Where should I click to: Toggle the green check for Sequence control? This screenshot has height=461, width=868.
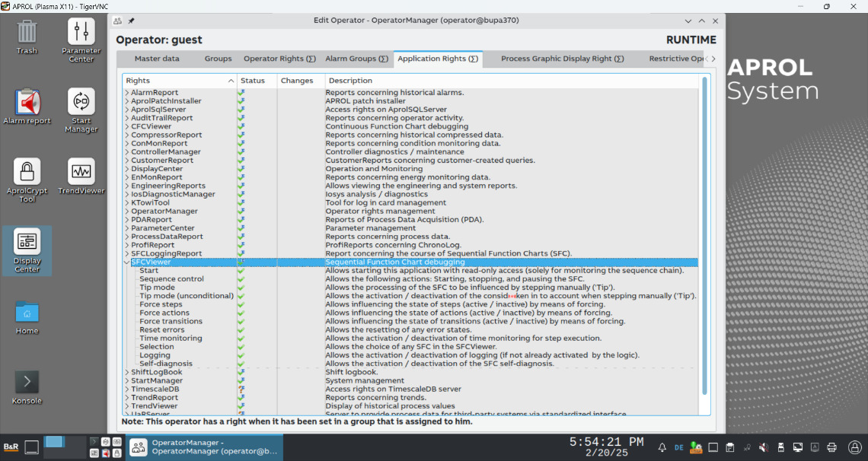[x=241, y=279]
